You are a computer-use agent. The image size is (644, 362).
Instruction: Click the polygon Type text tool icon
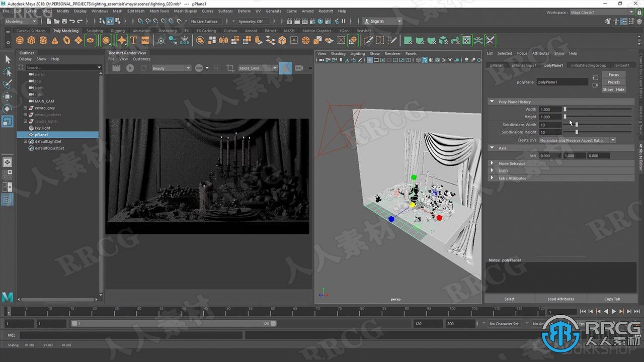click(133, 41)
